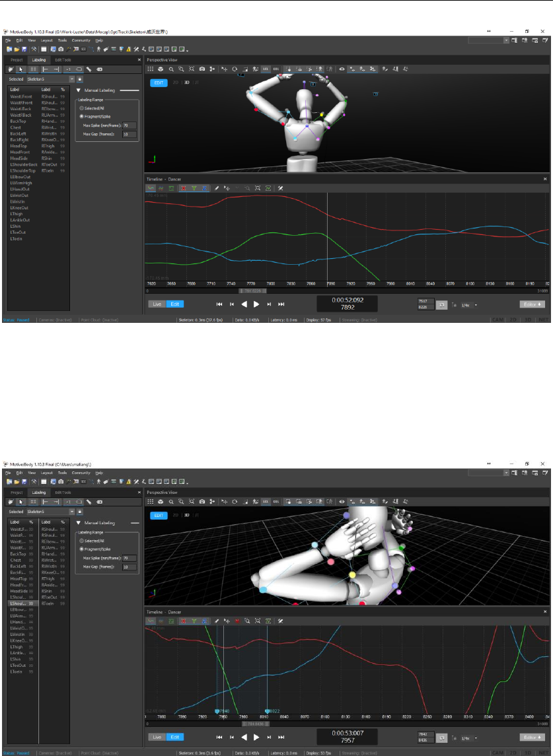The height and width of the screenshot is (756, 553).
Task: Click blue Z channel icon in bottom Timeline
Action: coord(205,621)
